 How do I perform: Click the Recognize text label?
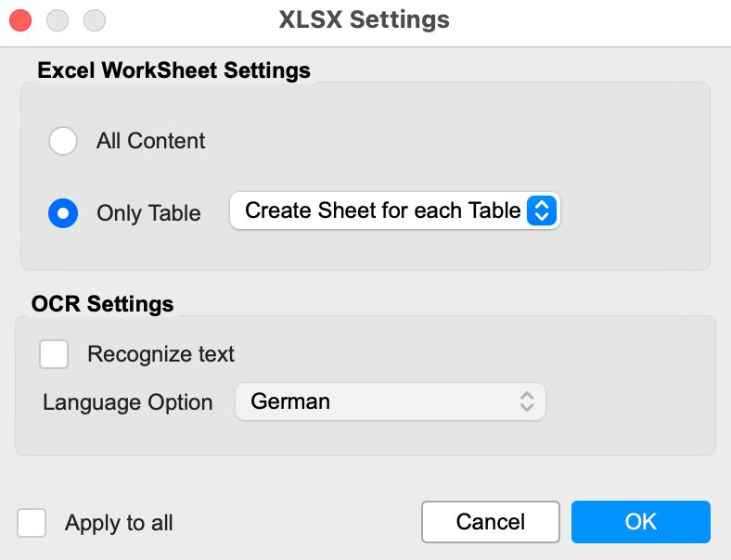click(x=160, y=354)
